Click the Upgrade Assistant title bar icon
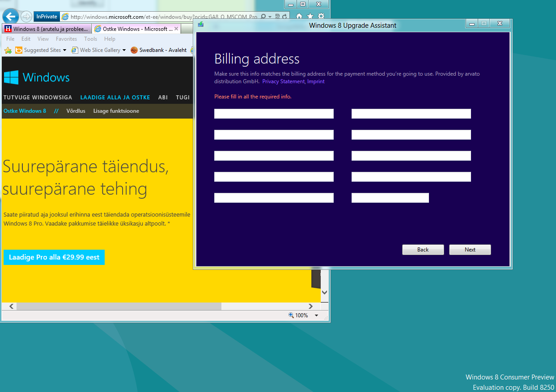Image resolution: width=556 pixels, height=392 pixels. coord(201,25)
